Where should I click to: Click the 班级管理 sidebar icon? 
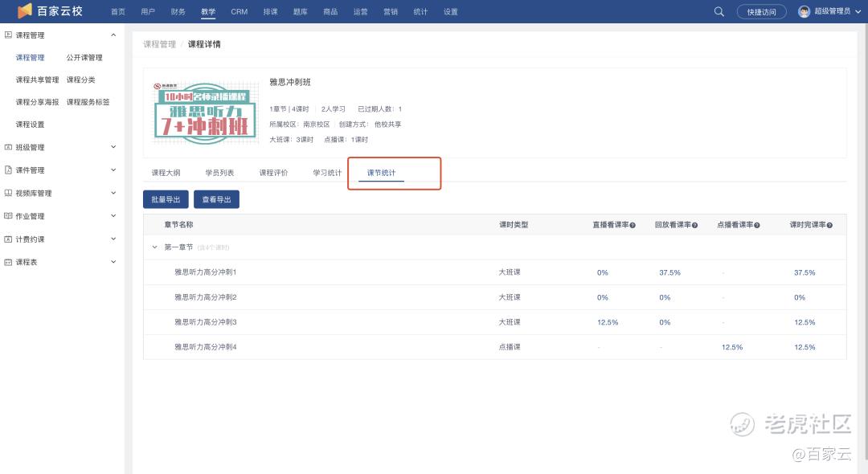tap(8, 147)
